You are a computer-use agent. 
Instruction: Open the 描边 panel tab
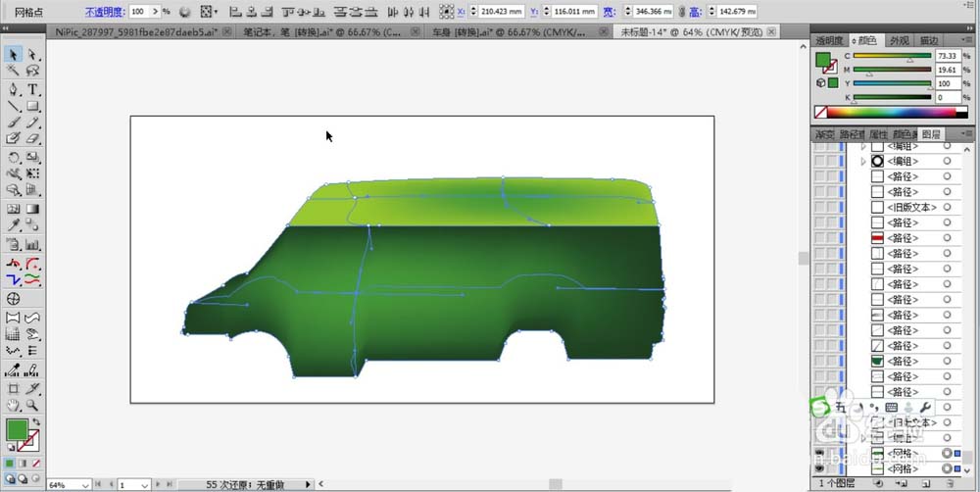928,40
